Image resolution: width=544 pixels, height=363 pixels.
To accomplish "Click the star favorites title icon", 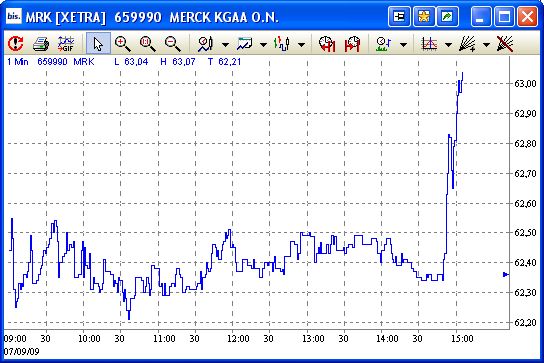I will [424, 16].
